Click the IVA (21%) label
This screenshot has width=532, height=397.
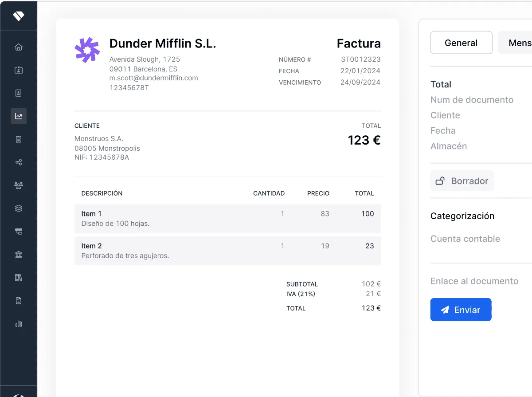tap(301, 294)
